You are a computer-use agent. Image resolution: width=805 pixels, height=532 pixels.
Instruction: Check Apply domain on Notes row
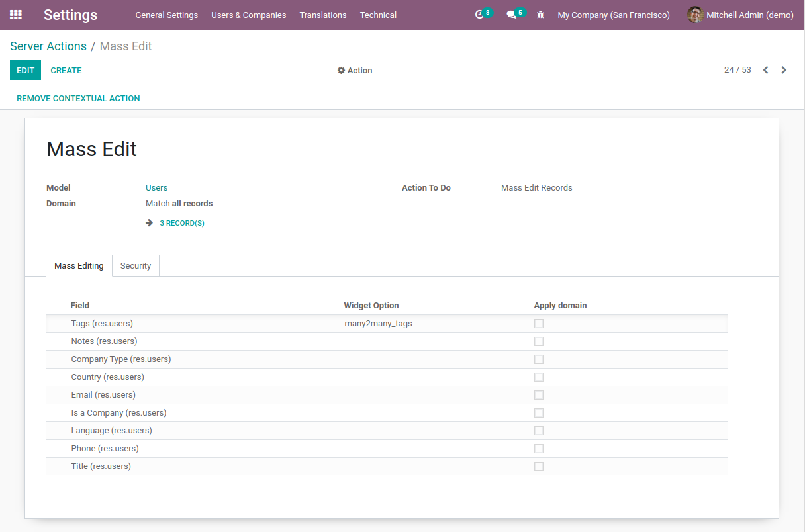[538, 341]
